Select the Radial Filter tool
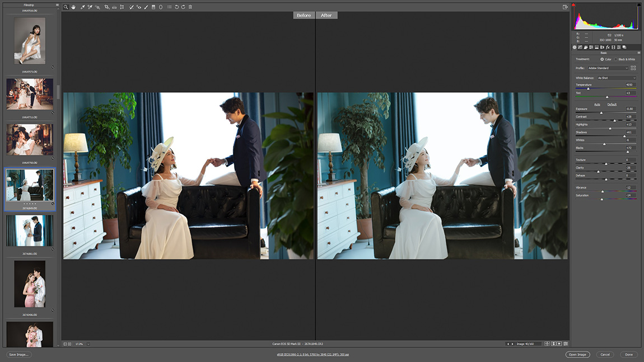 pos(161,7)
